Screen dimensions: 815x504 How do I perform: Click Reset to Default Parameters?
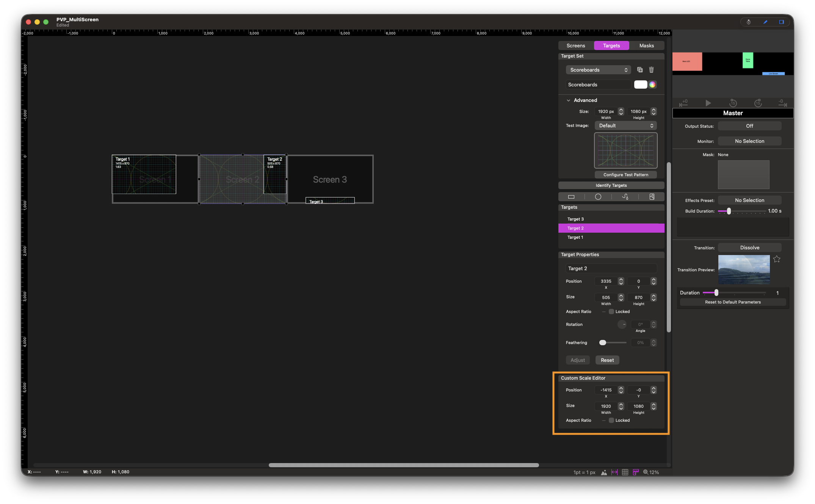point(733,302)
